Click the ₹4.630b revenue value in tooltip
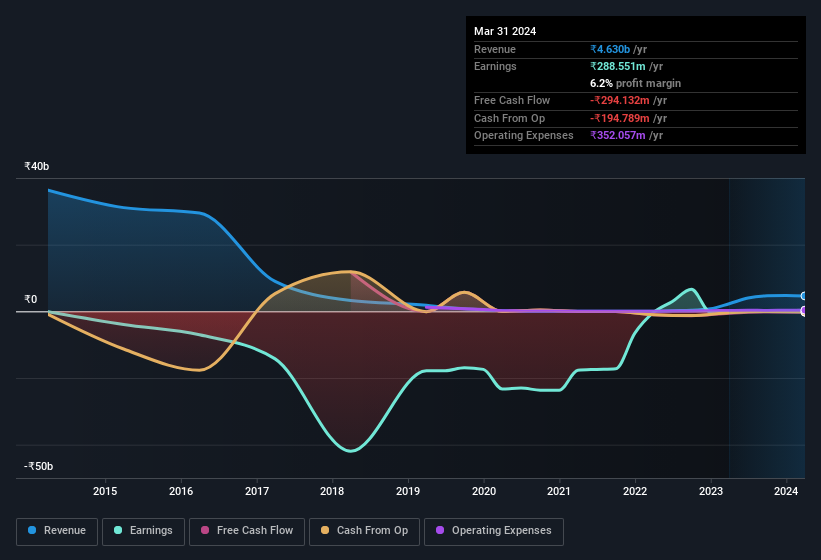The height and width of the screenshot is (560, 821). tap(610, 49)
